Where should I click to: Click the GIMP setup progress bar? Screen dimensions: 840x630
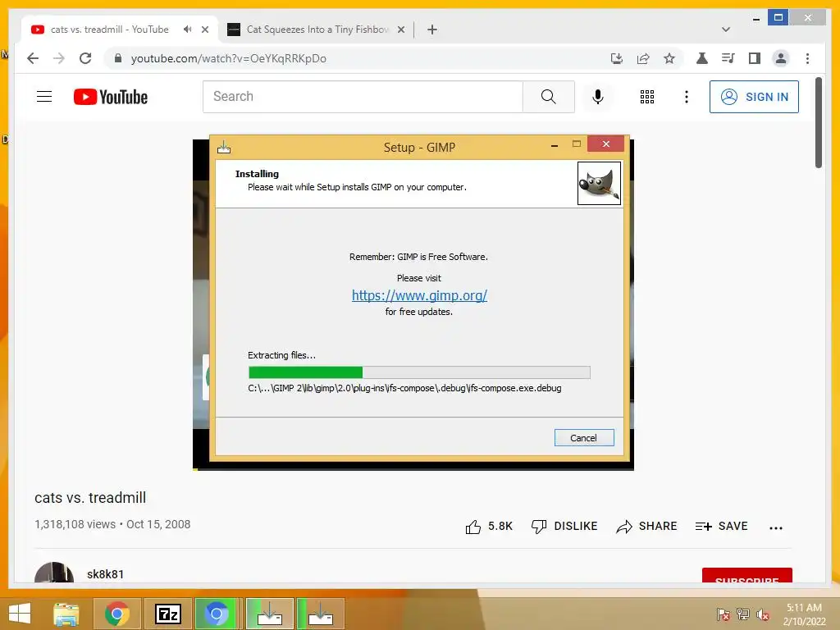pos(419,372)
